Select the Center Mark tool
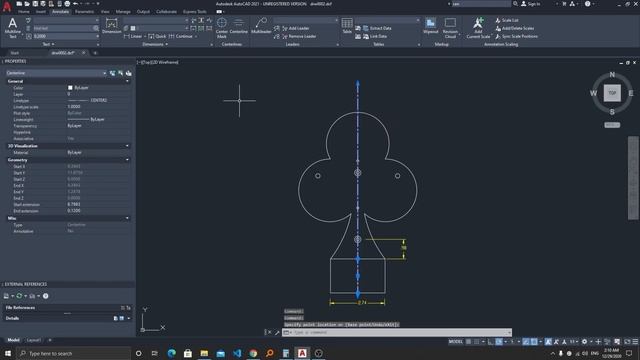 tap(222, 28)
